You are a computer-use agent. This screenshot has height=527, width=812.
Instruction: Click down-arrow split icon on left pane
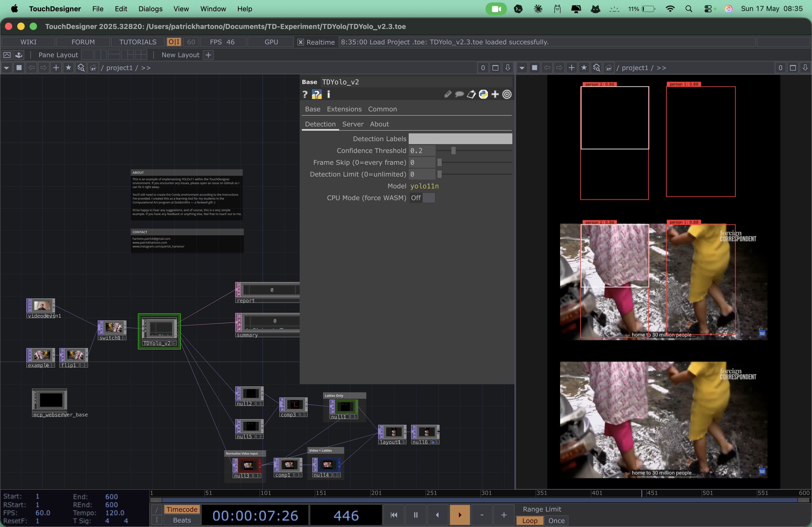[x=508, y=68]
